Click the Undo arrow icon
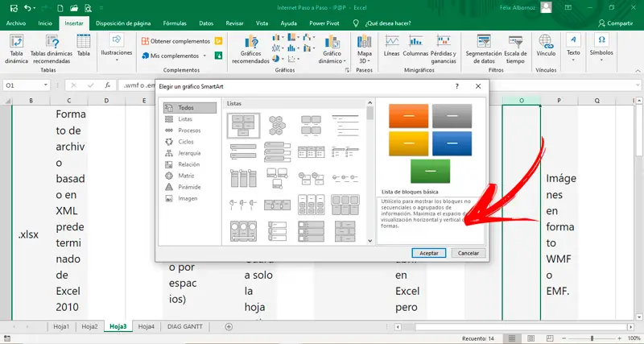 click(27, 8)
